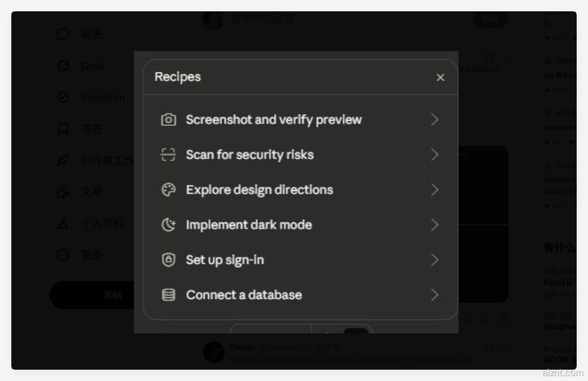
Task: Open the Grok icon in the sidebar
Action: pos(63,66)
